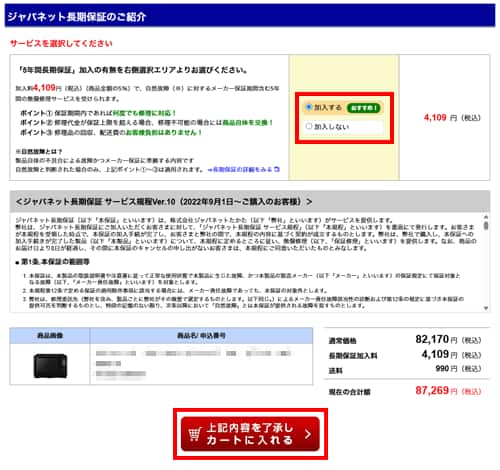Click the 送料 label
Screen dimensions: 500x470
click(336, 370)
